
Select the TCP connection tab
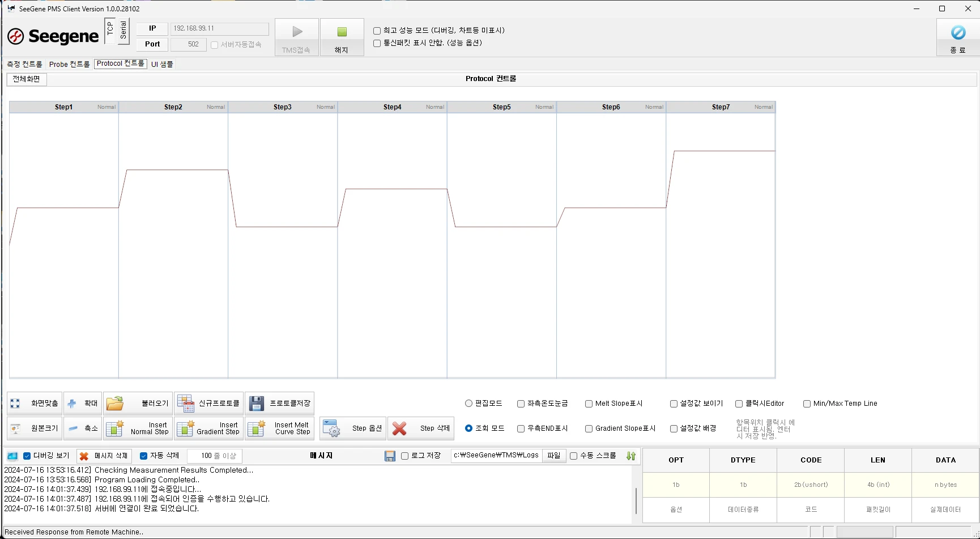click(x=110, y=31)
